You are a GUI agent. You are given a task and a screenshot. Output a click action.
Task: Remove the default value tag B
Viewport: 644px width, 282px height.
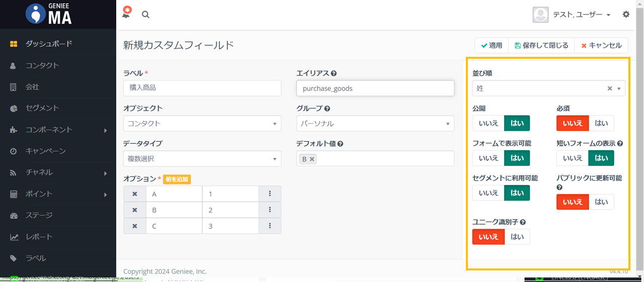click(x=312, y=159)
